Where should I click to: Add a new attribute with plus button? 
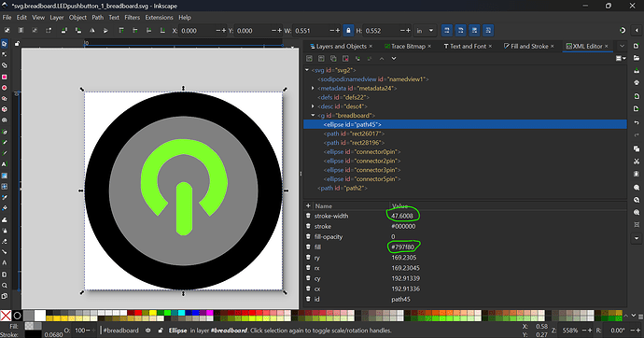(308, 205)
